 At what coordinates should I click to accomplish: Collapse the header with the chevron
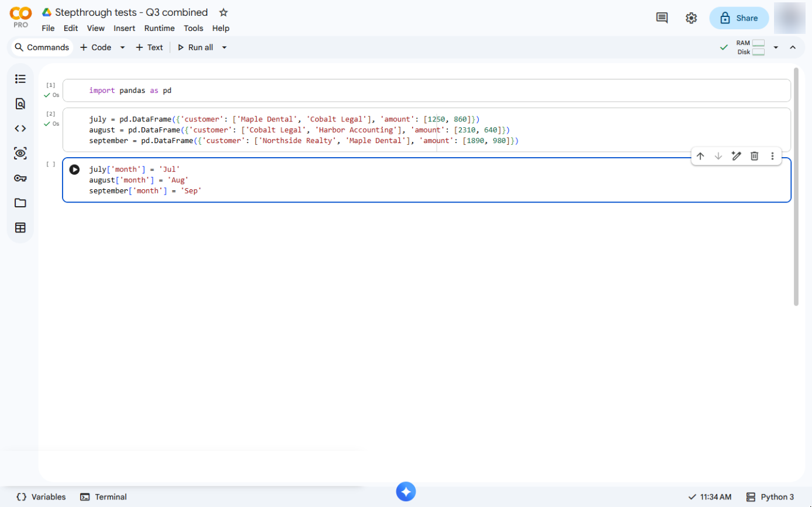point(793,47)
